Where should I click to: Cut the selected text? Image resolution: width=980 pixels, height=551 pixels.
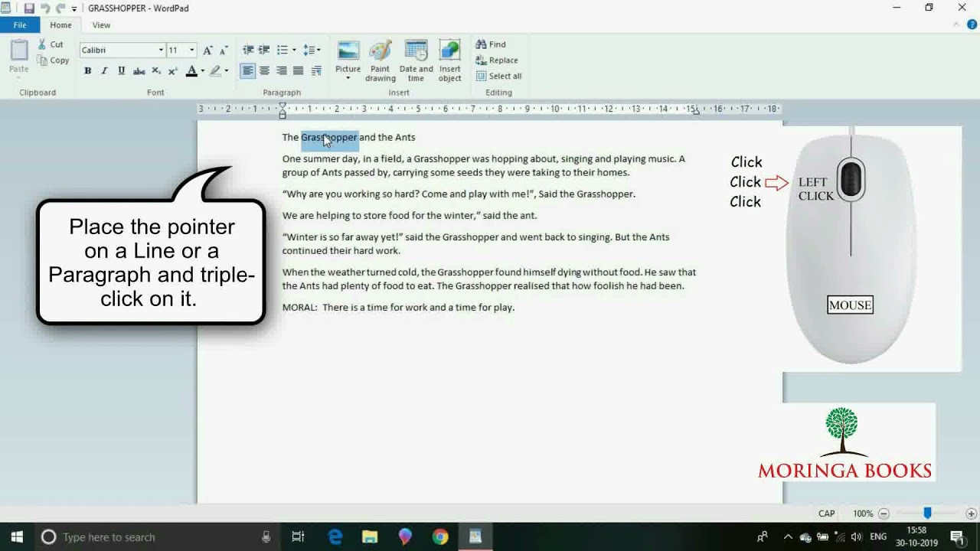coord(51,44)
